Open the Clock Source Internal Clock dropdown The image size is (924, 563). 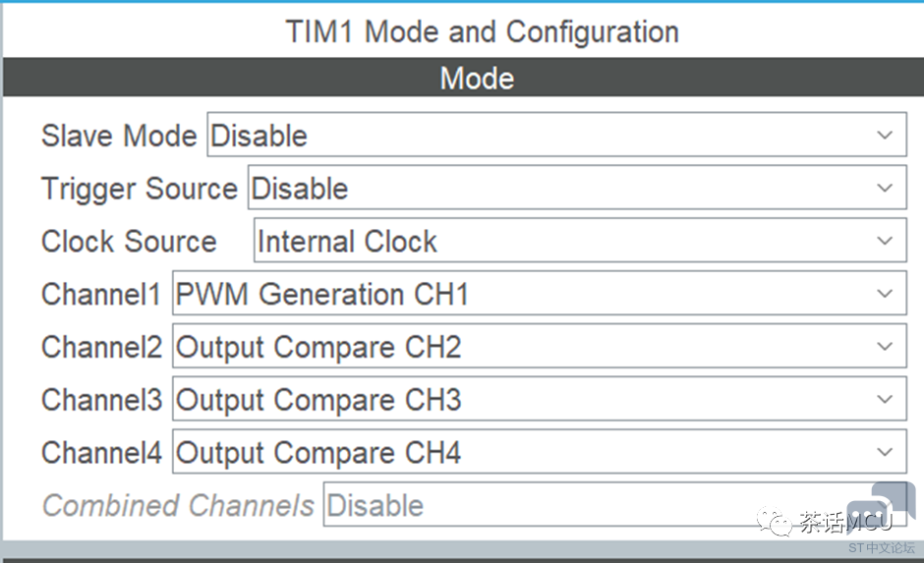coord(580,241)
